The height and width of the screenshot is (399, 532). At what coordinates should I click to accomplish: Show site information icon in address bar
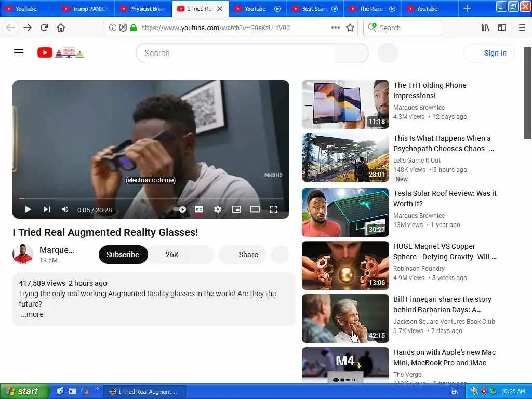(x=112, y=28)
